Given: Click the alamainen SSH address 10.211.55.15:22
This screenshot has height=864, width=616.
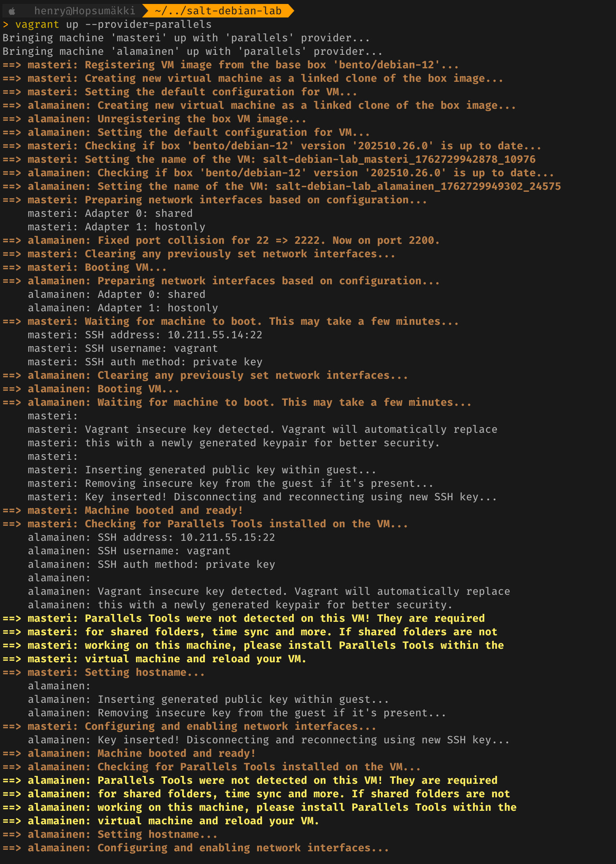Looking at the screenshot, I should (x=227, y=538).
